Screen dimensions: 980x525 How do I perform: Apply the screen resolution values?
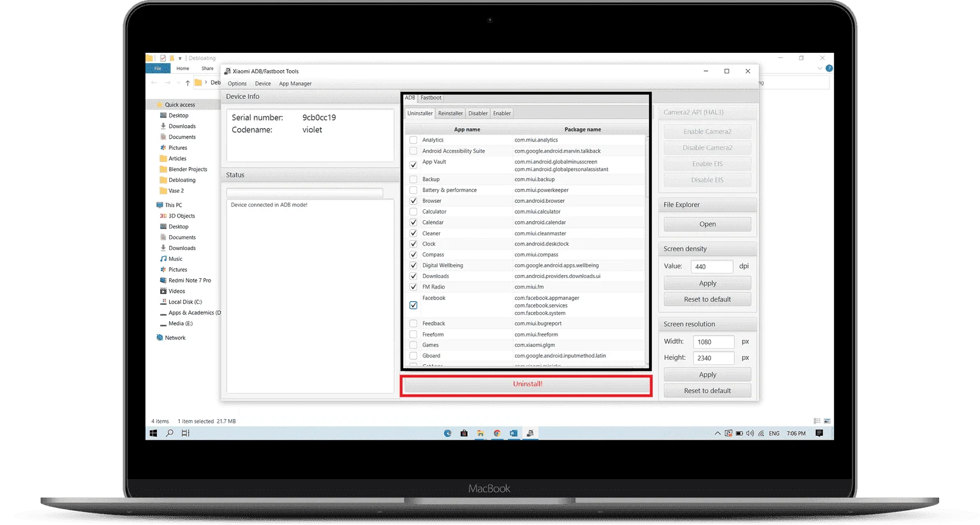(708, 374)
